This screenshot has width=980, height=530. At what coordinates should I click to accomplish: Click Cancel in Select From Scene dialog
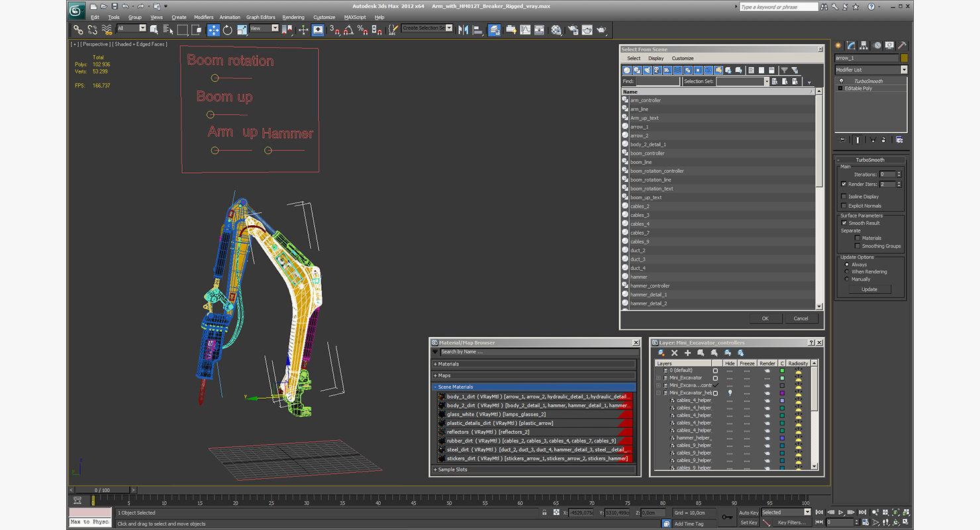coord(801,318)
